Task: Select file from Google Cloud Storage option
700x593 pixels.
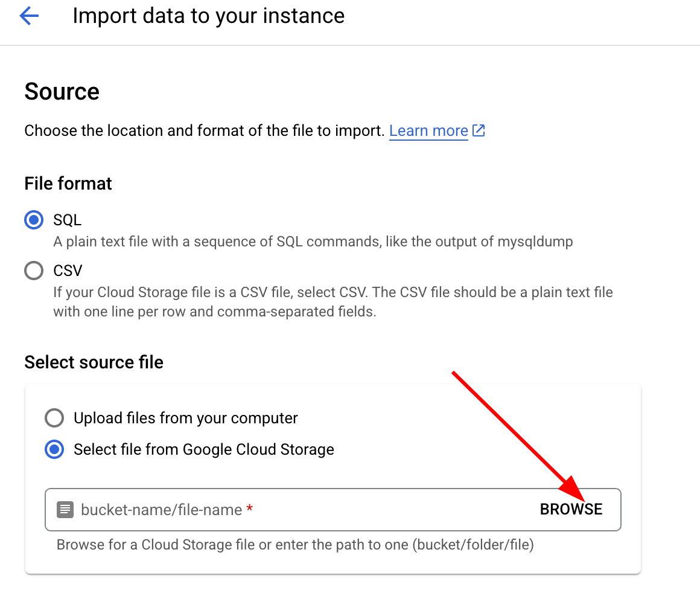Action: point(54,449)
